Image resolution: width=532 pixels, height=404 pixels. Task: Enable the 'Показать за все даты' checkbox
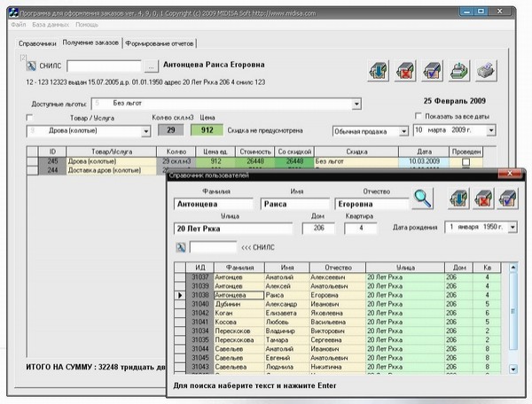point(419,116)
